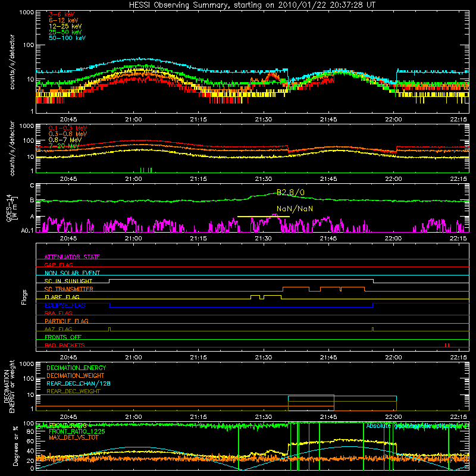
Task: Click the 0.1-0.3 MeV legend label
Action: (x=68, y=128)
